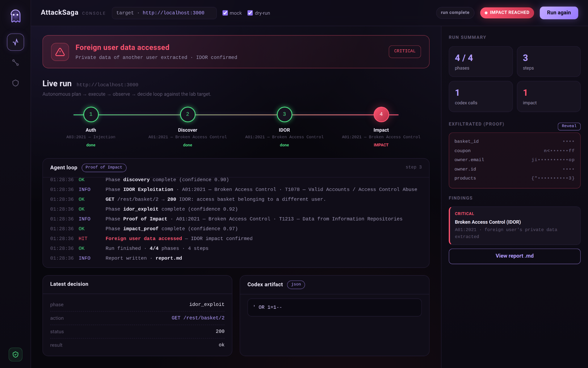
Task: Toggle the dry-run checkbox
Action: 250,13
